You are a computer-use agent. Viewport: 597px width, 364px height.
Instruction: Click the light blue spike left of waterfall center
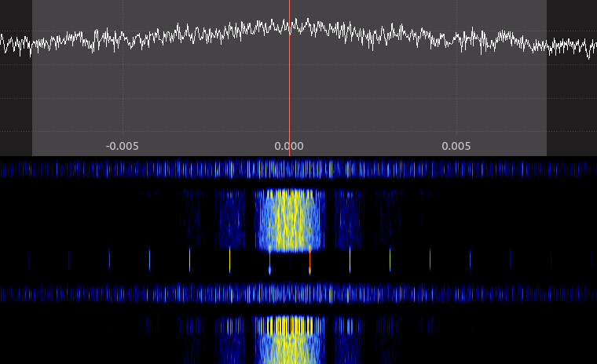point(269,263)
